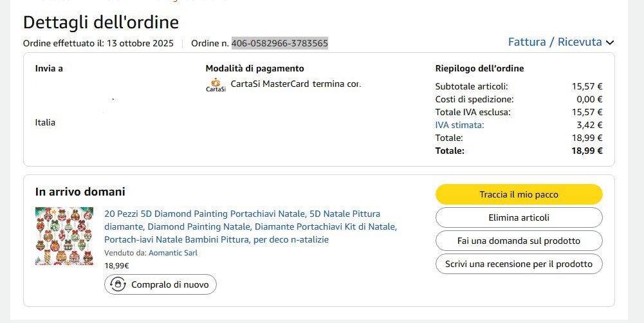Choose Scrivi una recensione per il prodotto
Image resolution: width=644 pixels, height=323 pixels.
coord(519,264)
